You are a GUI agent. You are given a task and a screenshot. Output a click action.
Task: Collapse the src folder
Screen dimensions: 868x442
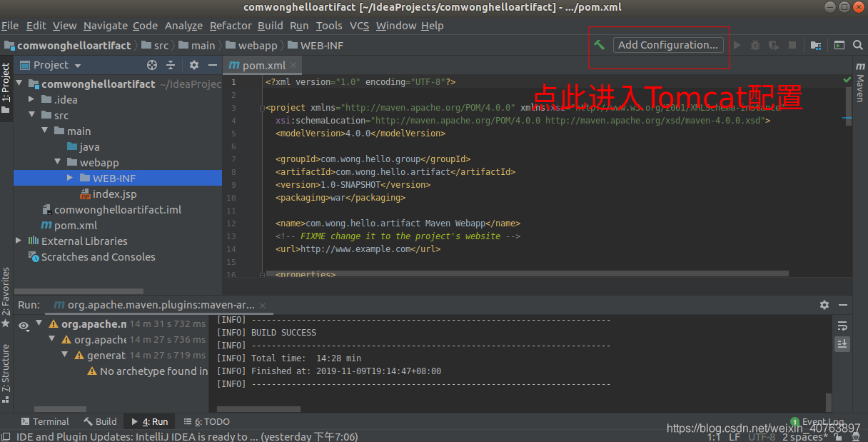[31, 115]
